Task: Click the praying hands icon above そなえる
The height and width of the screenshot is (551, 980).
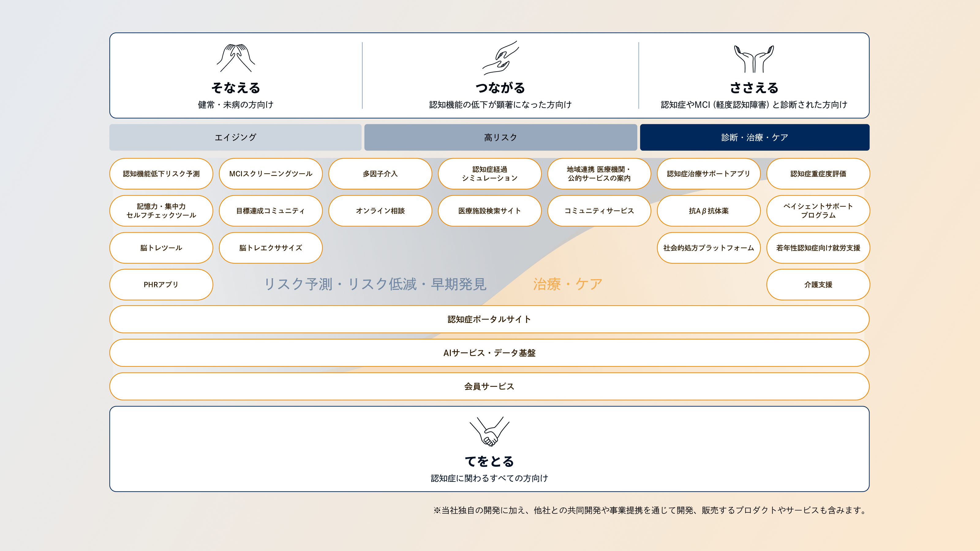Action: point(236,58)
